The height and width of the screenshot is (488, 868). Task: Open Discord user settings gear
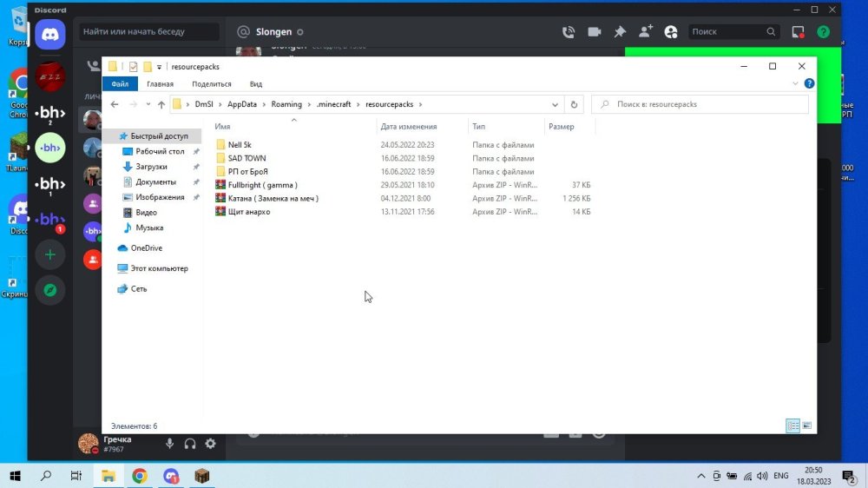click(210, 444)
